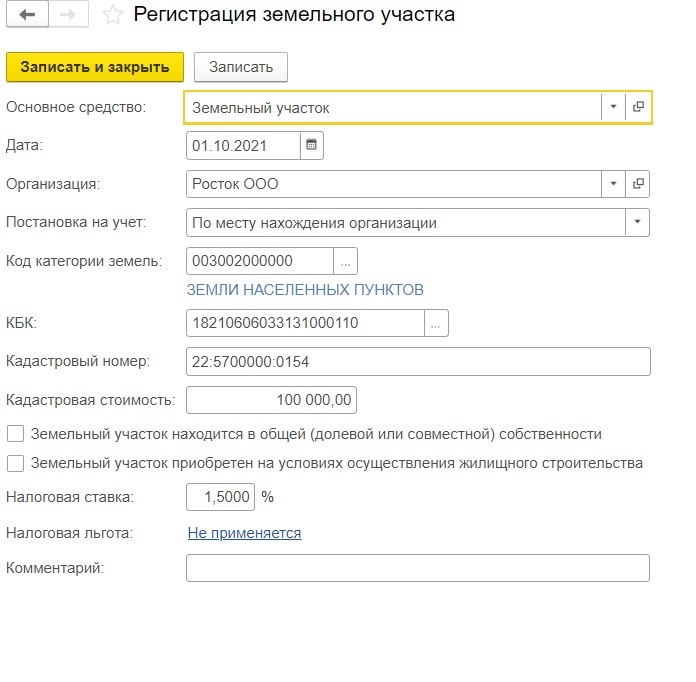Click the Кадастровая стоимость amount field
This screenshot has height=682, width=696.
click(x=271, y=400)
